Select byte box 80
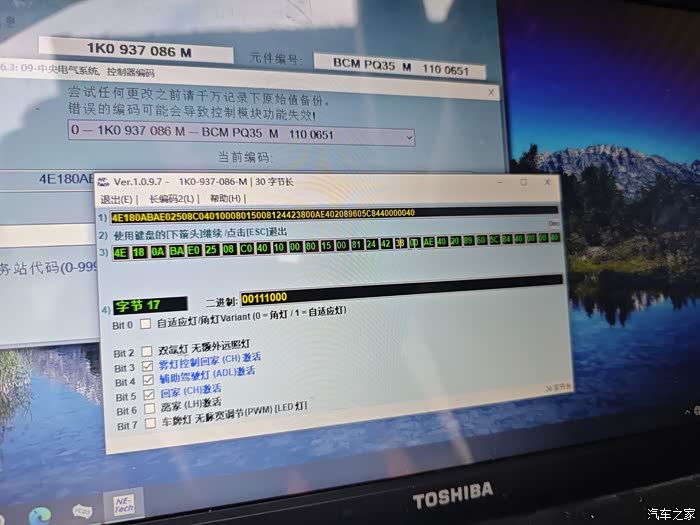The height and width of the screenshot is (525, 700). [x=311, y=246]
